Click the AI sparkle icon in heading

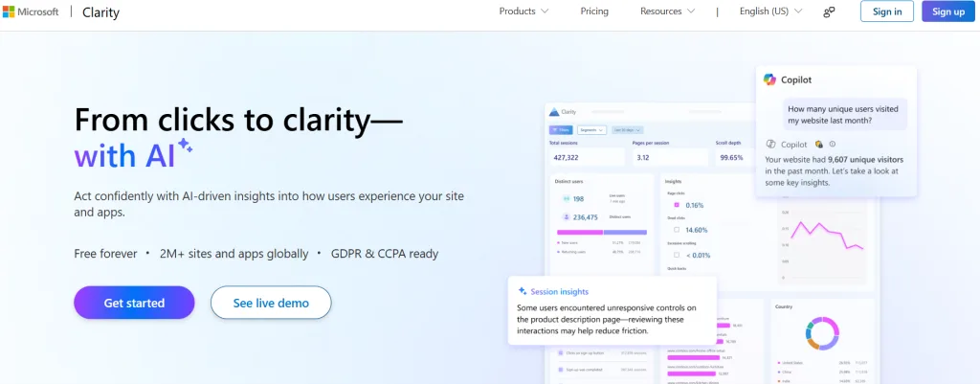coord(185,146)
